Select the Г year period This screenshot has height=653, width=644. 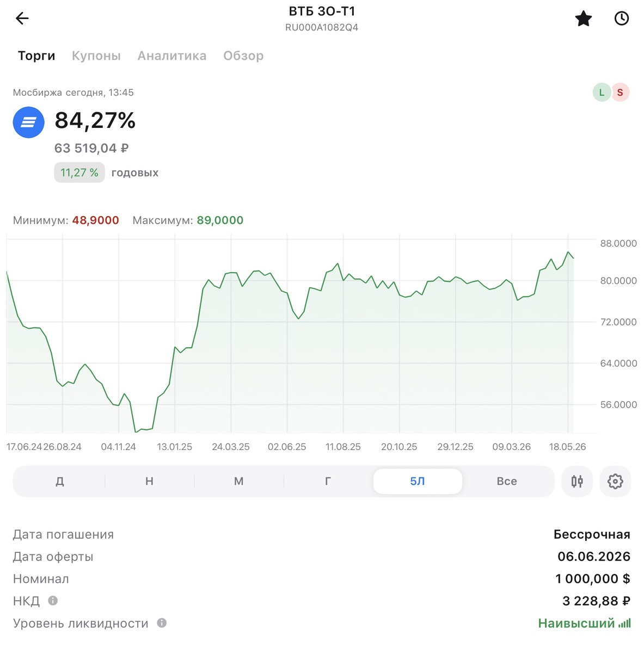(x=328, y=481)
